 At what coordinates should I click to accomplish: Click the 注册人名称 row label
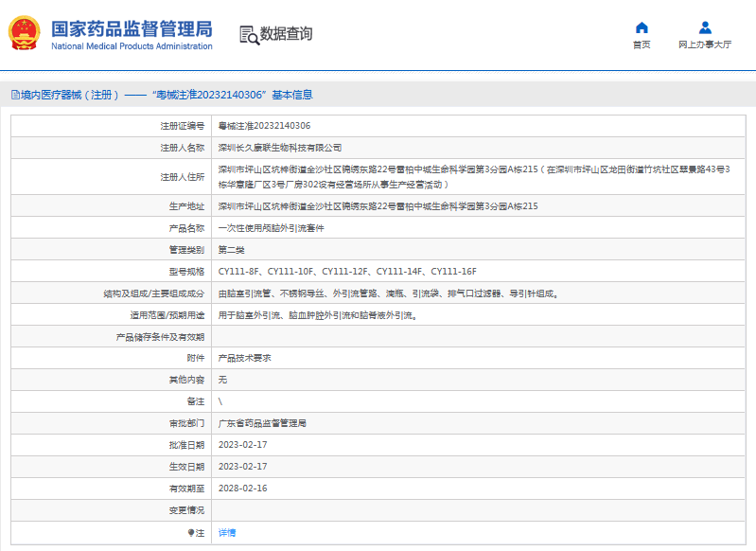click(183, 148)
